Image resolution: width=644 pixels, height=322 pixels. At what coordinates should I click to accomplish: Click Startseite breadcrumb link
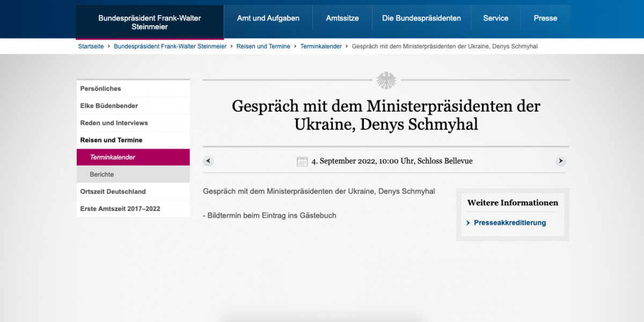91,47
